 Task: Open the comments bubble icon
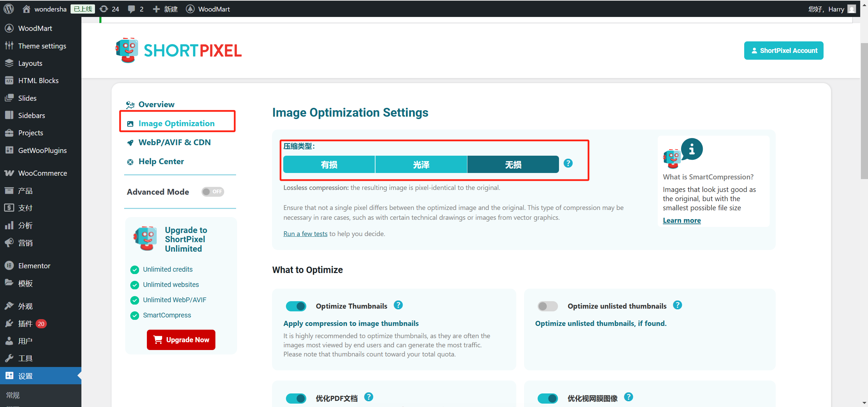click(x=132, y=9)
